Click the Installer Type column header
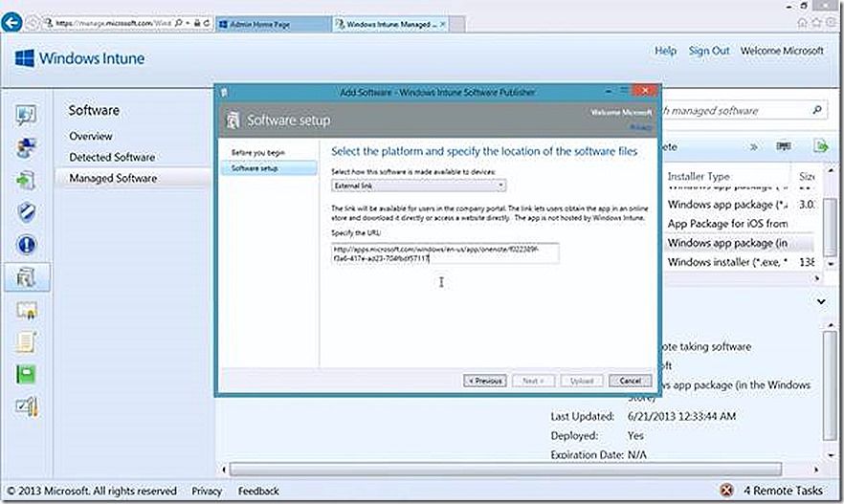The height and width of the screenshot is (504, 844). (699, 176)
